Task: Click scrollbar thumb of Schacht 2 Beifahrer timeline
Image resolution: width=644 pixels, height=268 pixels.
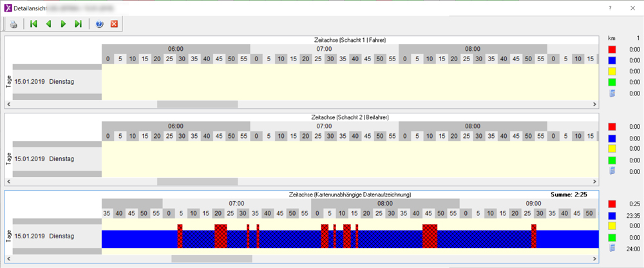Action: (197, 182)
